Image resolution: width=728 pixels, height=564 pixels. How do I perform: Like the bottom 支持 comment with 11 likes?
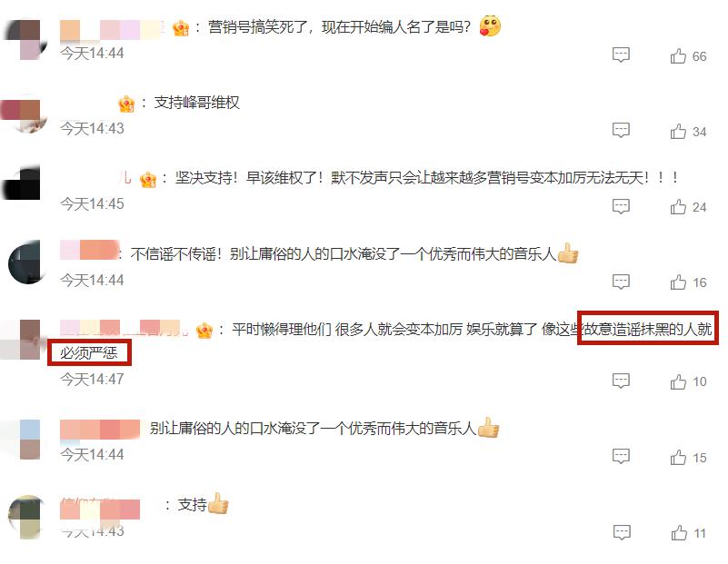679,533
